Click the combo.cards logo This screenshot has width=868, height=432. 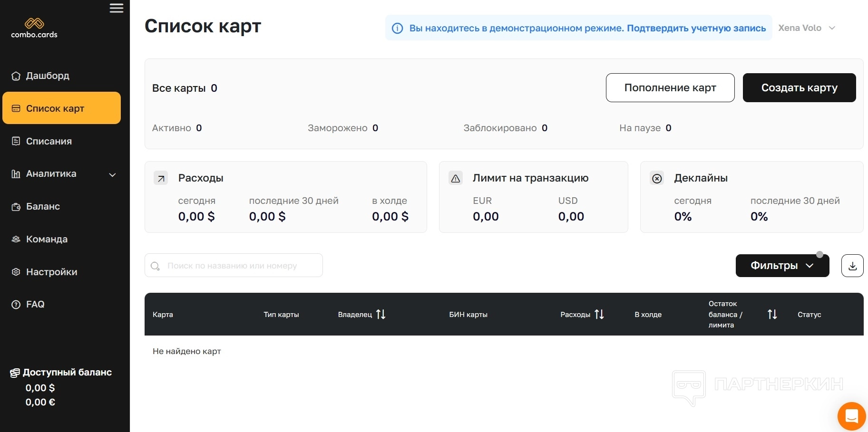coord(34,28)
